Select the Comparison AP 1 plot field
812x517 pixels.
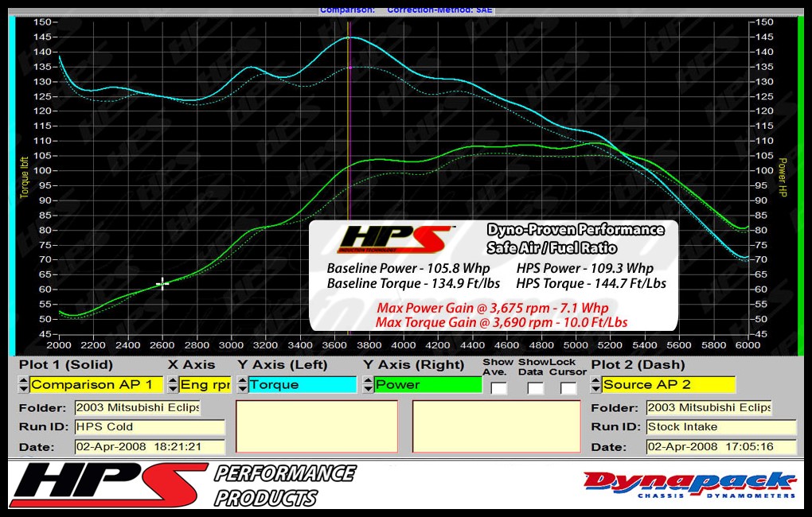click(x=96, y=384)
